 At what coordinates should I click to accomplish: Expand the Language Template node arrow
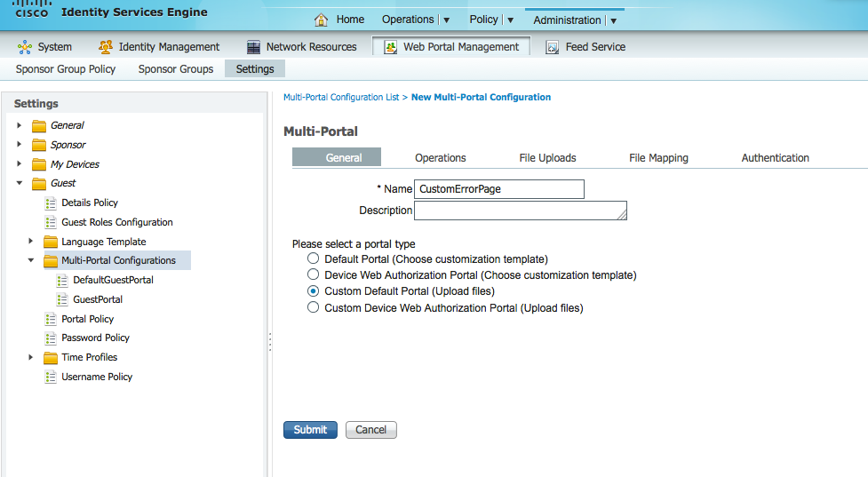coord(30,242)
